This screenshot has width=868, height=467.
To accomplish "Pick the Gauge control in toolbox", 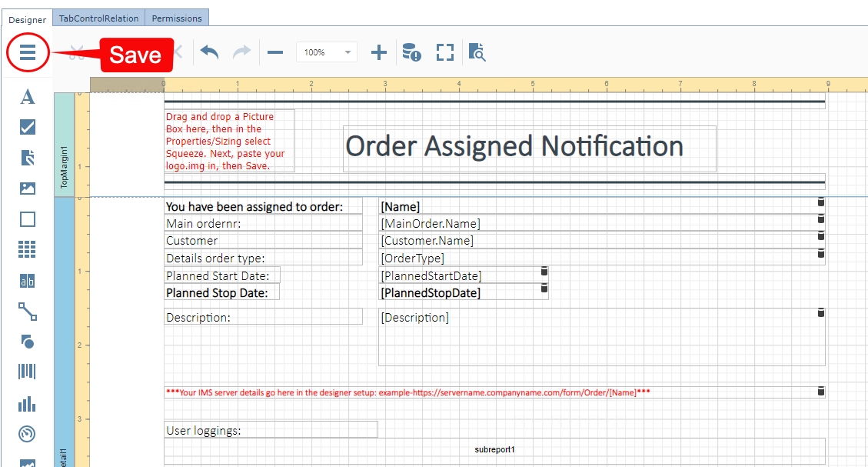I will [28, 434].
